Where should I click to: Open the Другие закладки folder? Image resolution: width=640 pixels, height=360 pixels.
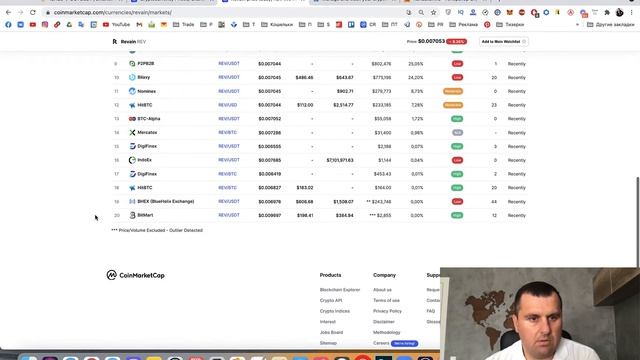611,24
